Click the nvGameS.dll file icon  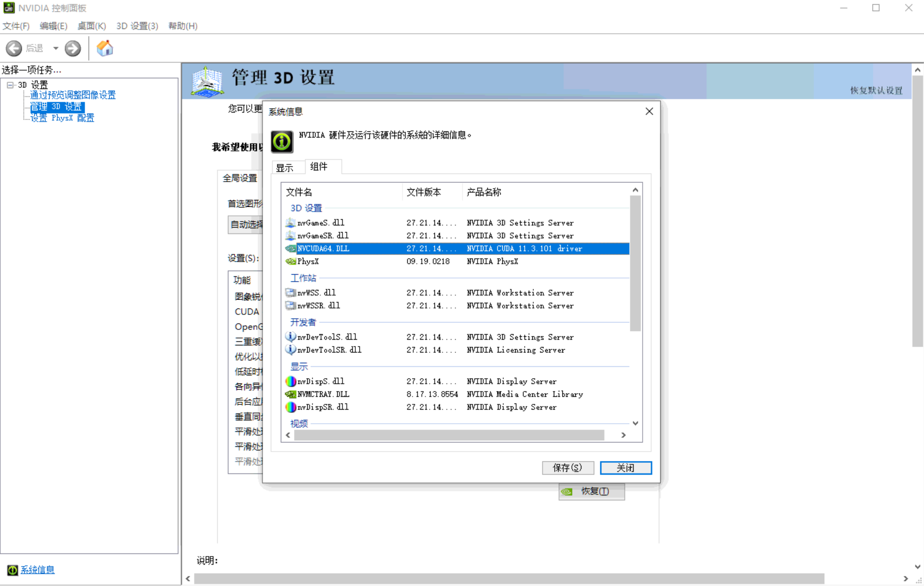pos(290,223)
